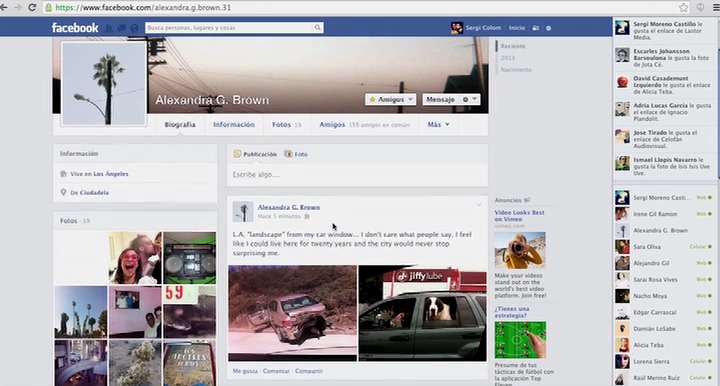
Task: Open Los Ángeles location link
Action: pos(111,174)
